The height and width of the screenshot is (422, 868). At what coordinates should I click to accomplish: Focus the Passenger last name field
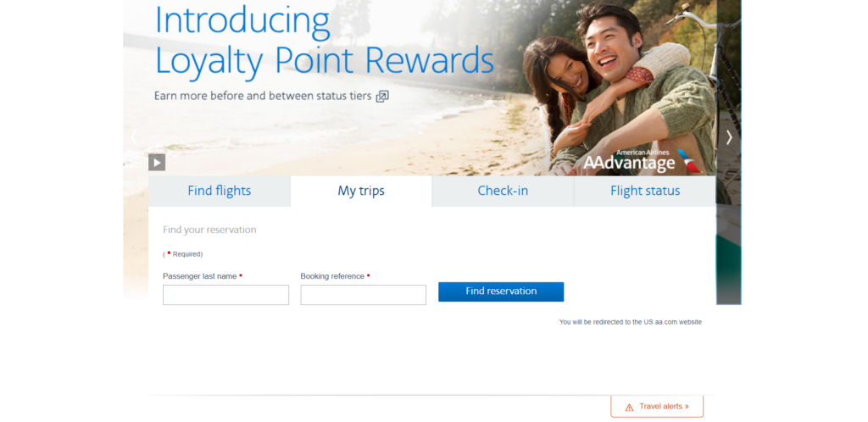225,295
